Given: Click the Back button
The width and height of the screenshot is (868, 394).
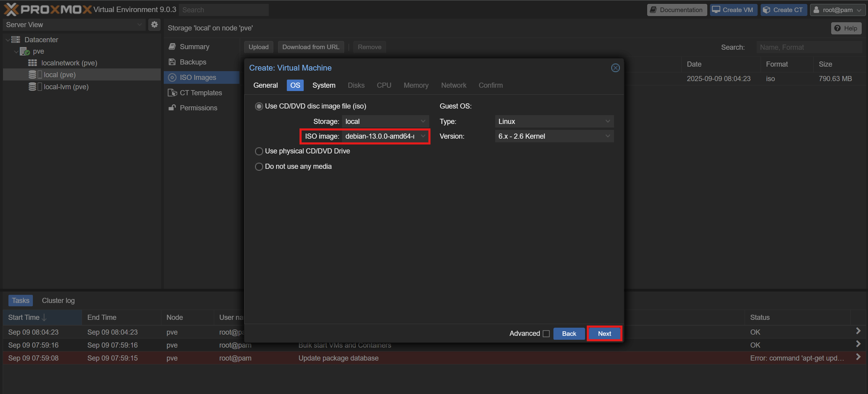Looking at the screenshot, I should pos(569,334).
